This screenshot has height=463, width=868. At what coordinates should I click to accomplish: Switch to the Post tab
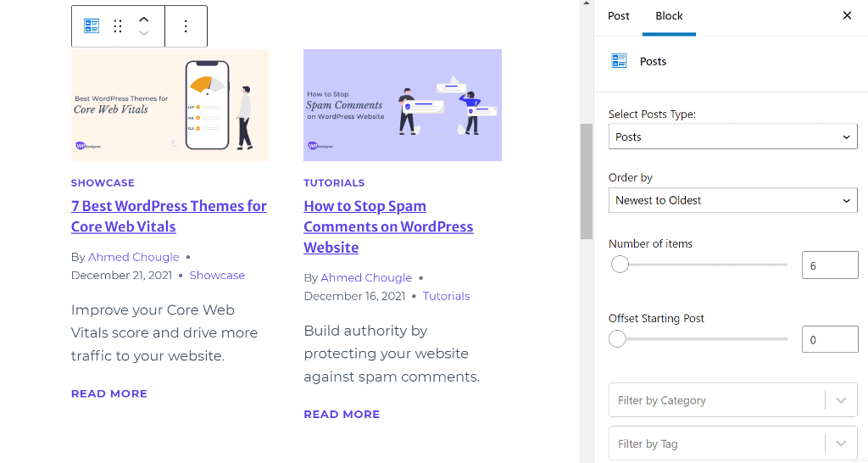point(619,16)
